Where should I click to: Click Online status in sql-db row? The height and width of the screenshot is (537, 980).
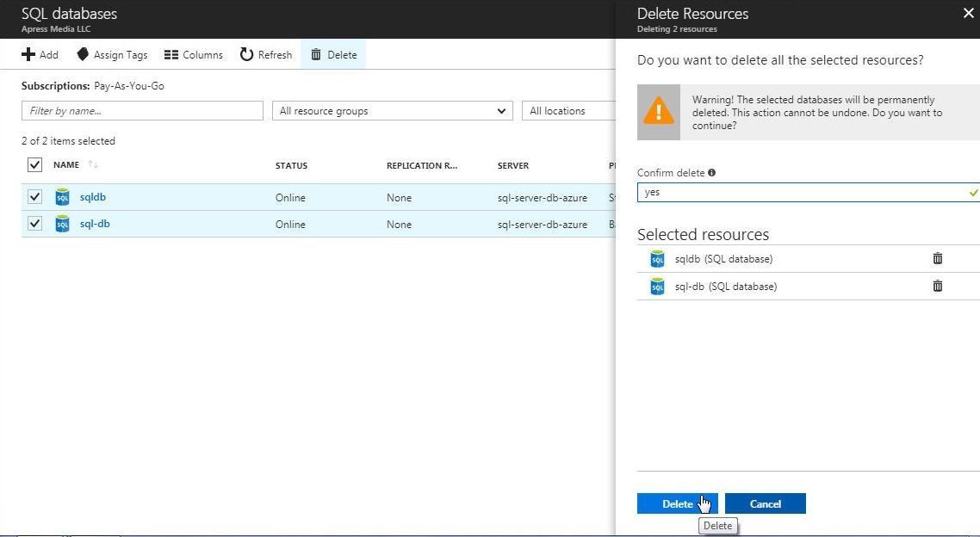[290, 225]
